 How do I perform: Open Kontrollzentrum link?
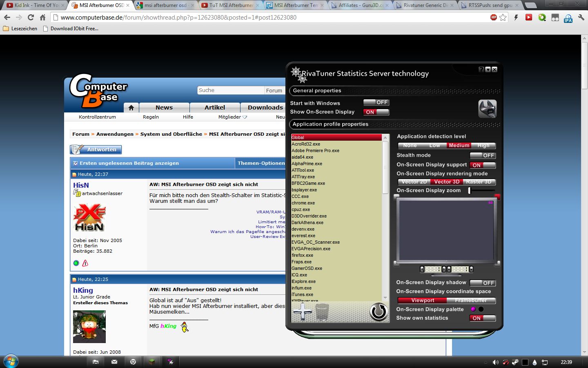click(x=97, y=117)
